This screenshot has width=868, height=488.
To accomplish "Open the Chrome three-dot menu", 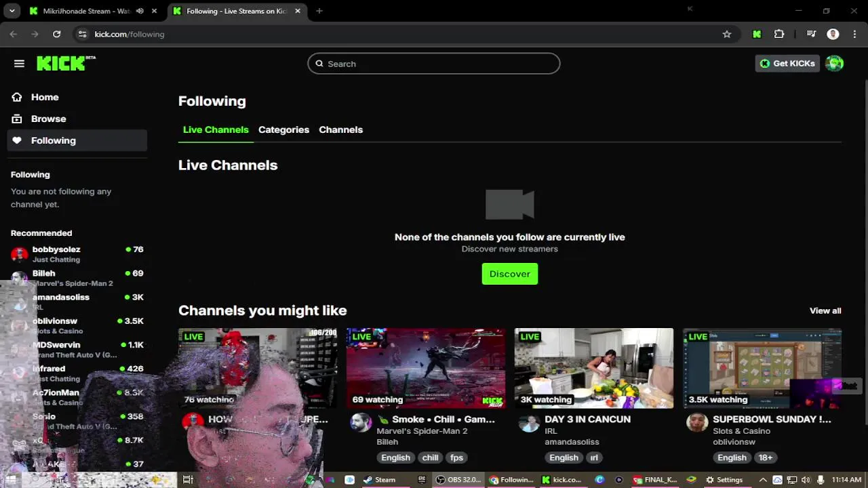I will pos(854,34).
